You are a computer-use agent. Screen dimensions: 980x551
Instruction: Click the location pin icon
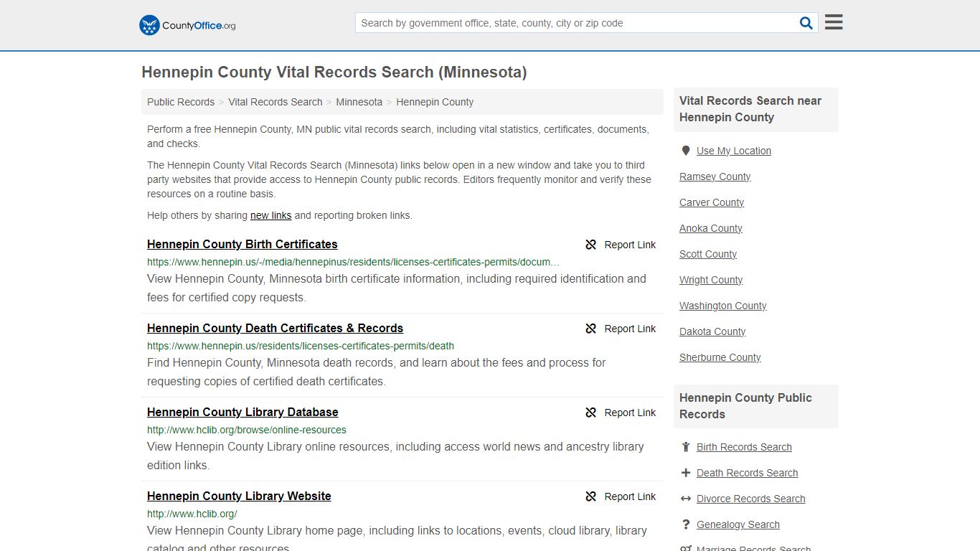(686, 151)
